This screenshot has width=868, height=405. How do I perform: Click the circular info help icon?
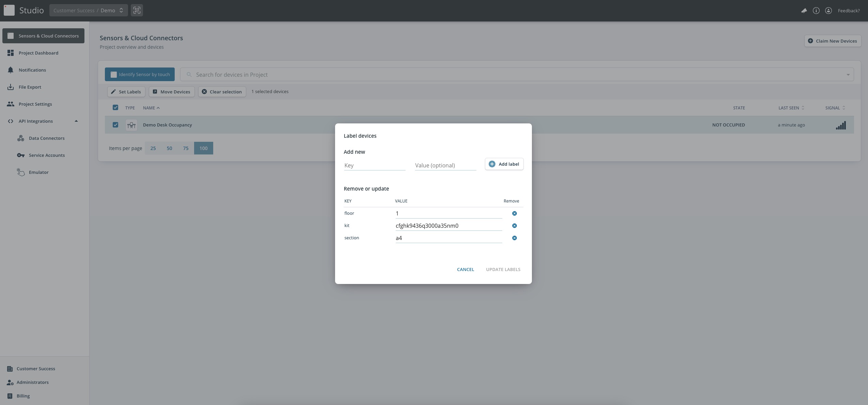(816, 10)
